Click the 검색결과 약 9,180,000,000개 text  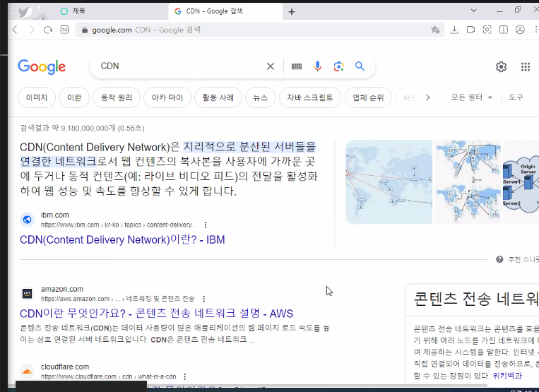82,128
